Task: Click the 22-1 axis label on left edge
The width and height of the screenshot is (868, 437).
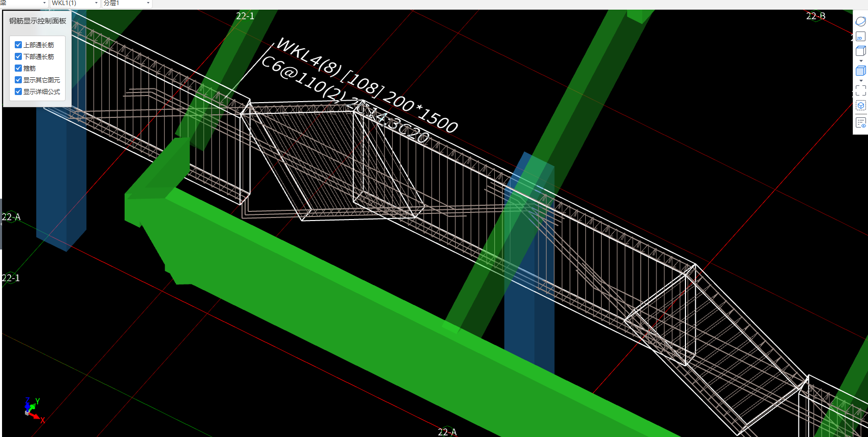Action: [x=10, y=278]
